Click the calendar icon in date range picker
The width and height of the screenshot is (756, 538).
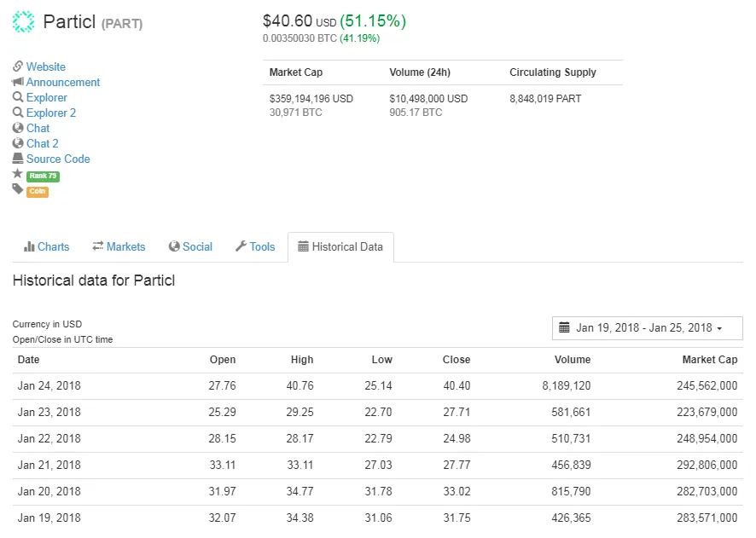(x=564, y=327)
